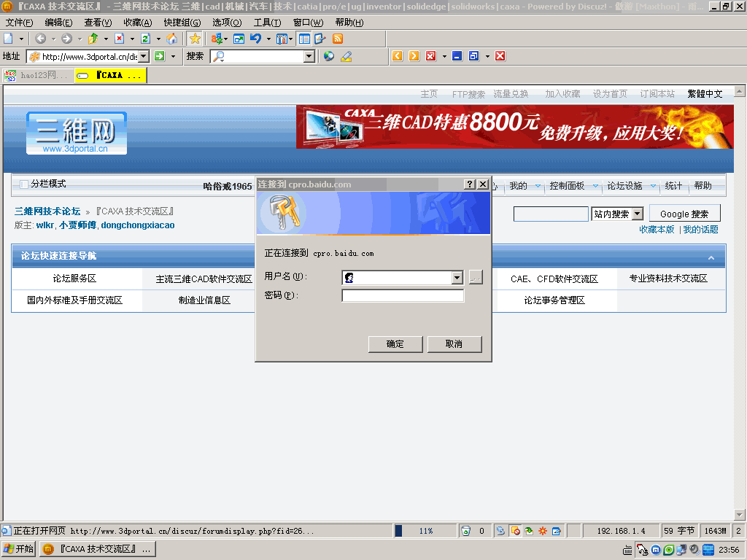Open the Favorites star icon

pyautogui.click(x=194, y=39)
